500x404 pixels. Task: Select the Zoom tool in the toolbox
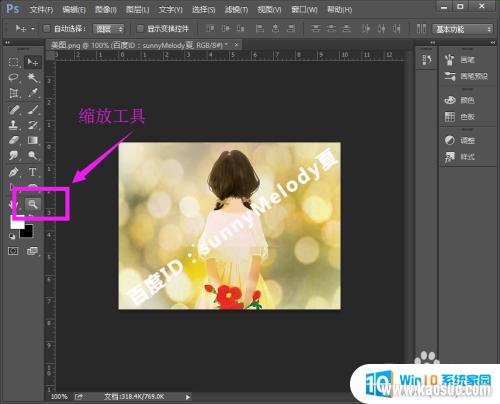pos(33,204)
